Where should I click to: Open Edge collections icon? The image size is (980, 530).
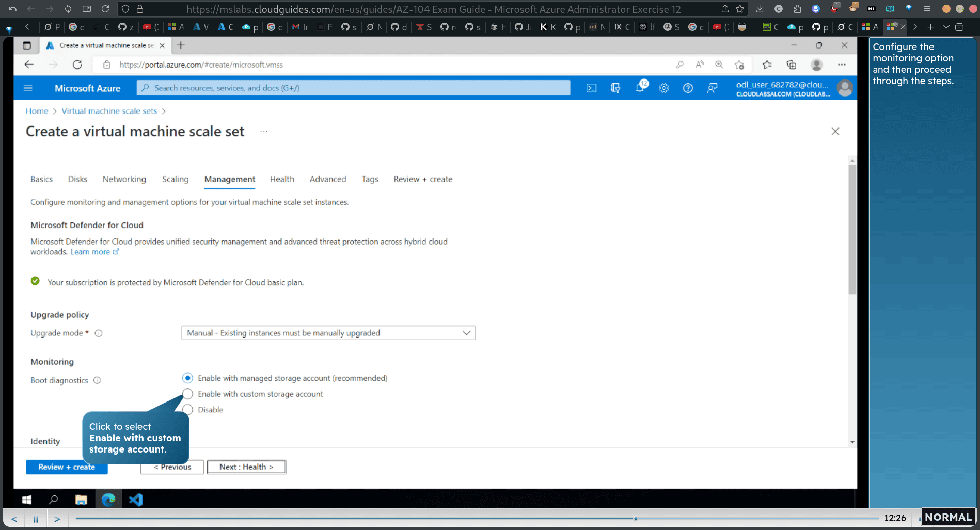tap(791, 65)
